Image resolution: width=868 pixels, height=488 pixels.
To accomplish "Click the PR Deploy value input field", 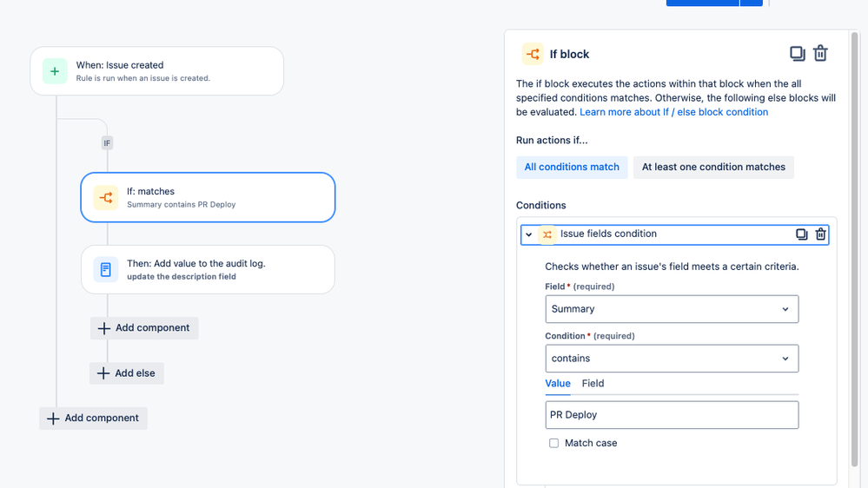I will click(x=672, y=415).
